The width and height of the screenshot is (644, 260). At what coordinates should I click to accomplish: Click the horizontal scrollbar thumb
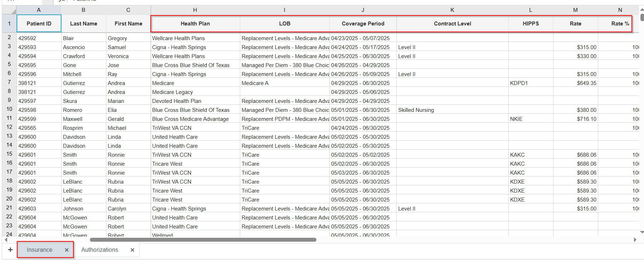[203, 240]
